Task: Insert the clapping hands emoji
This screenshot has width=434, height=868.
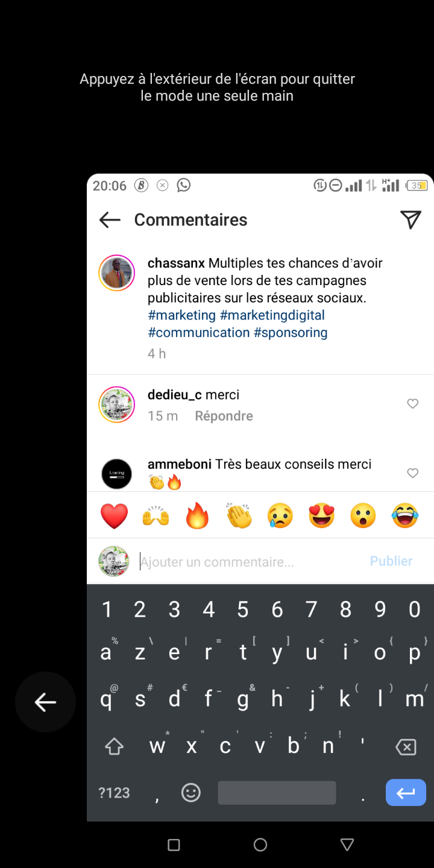Action: [x=239, y=516]
